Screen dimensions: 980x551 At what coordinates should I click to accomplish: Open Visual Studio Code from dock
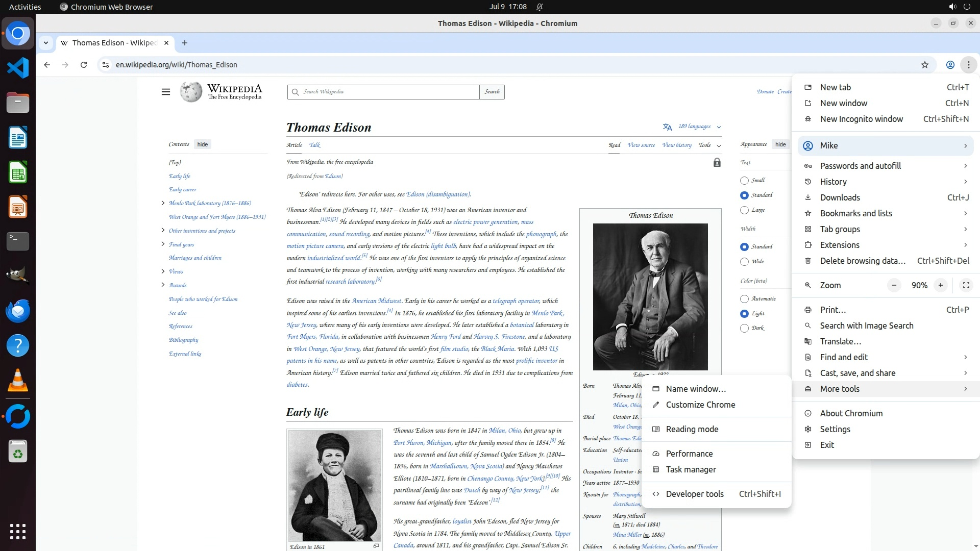pyautogui.click(x=18, y=68)
